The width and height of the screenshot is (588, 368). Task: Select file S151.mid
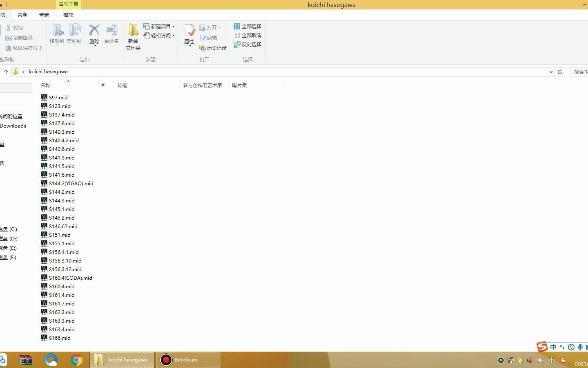tap(56, 235)
